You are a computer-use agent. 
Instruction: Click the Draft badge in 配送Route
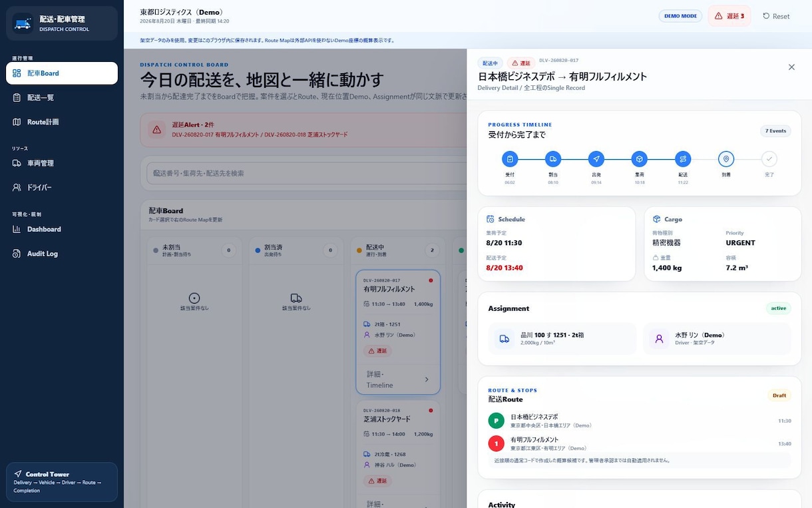(779, 395)
